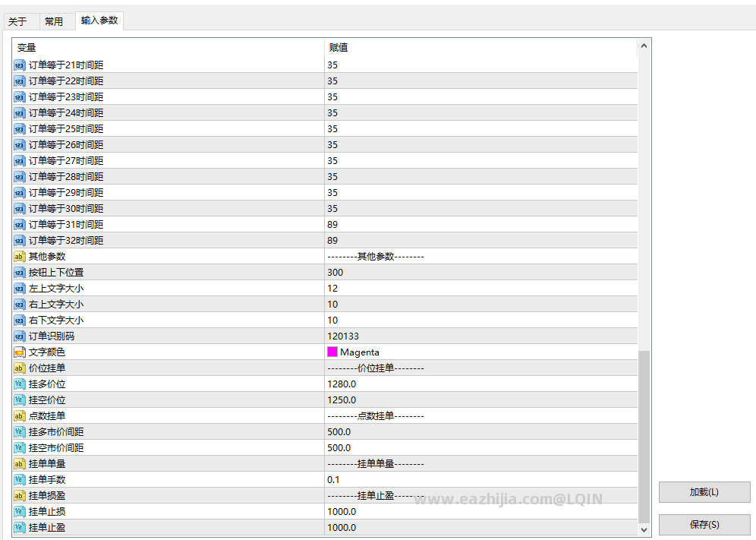Click integer icon beside 订单等于30时间距
Screen dimensions: 756x540
click(19, 208)
